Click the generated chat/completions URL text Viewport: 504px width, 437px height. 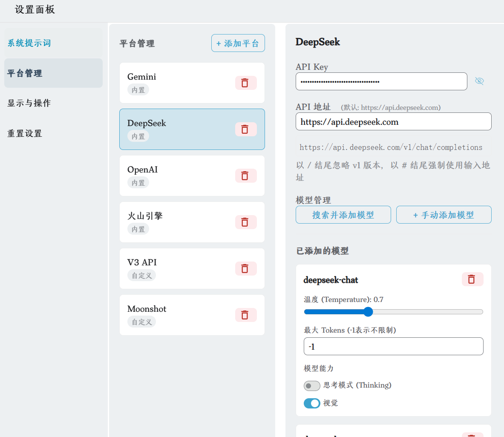click(391, 147)
